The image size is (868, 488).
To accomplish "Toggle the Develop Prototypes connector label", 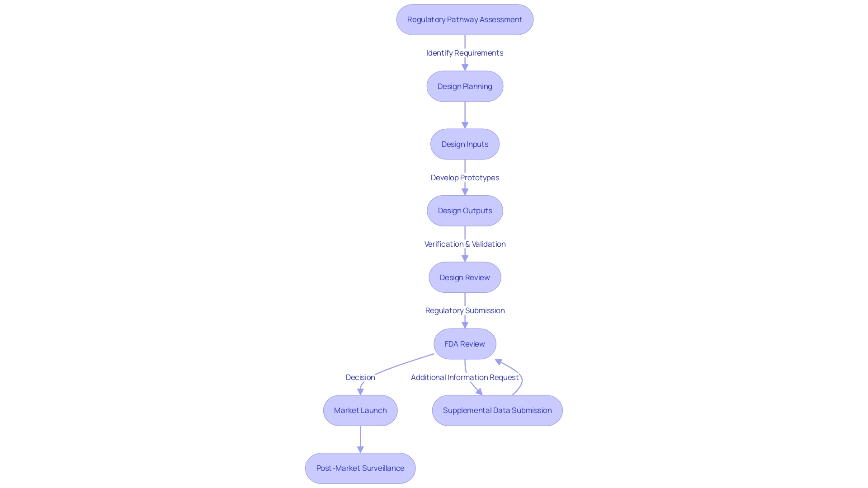I will (x=464, y=177).
